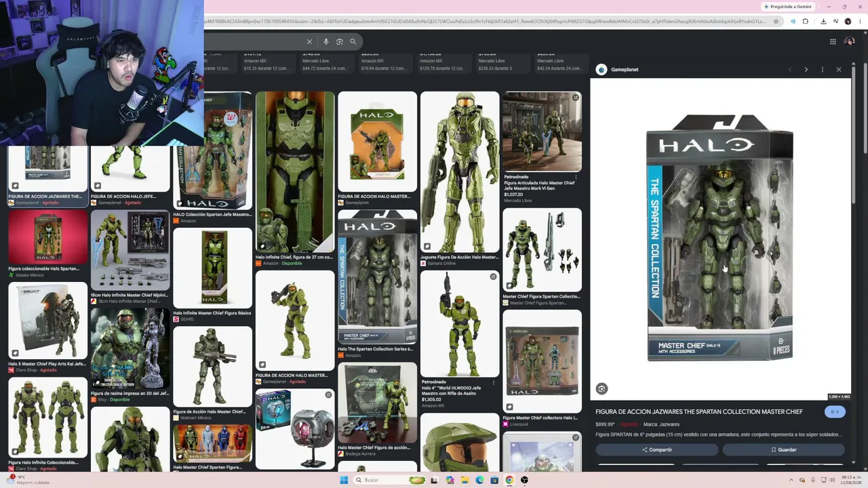Click the Guardar button
This screenshot has height=488, width=868.
[783, 449]
